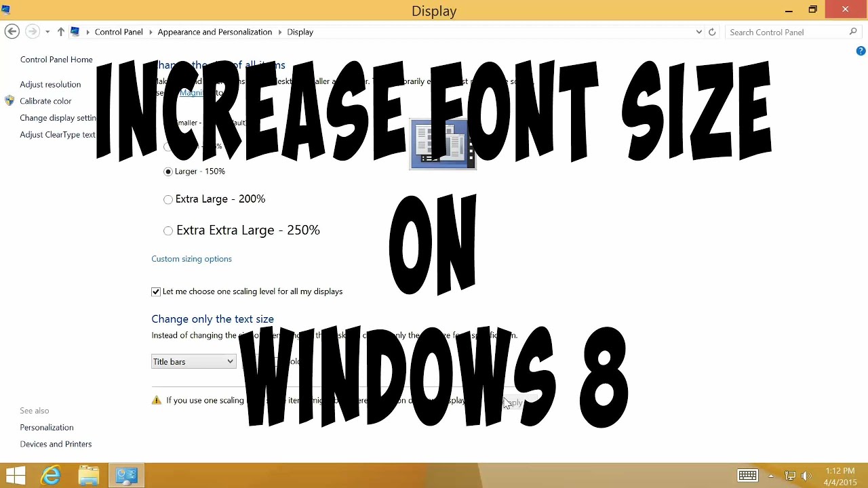Click the search magnifier icon
Screen dimensions: 868x488
[x=853, y=32]
